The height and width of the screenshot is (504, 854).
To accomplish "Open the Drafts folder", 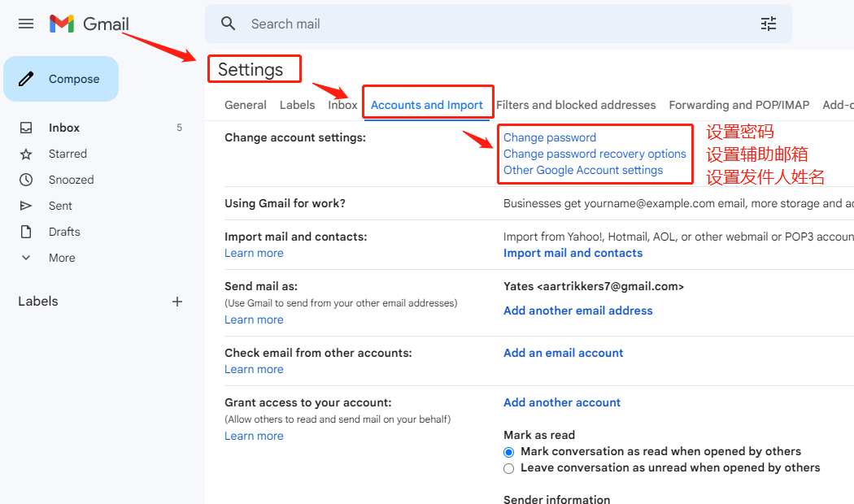I will click(64, 232).
